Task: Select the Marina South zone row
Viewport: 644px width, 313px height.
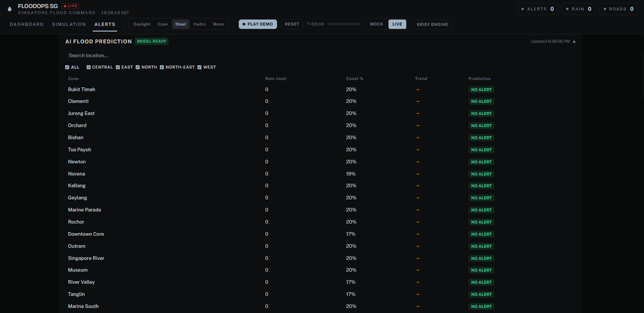Action: tap(321, 306)
